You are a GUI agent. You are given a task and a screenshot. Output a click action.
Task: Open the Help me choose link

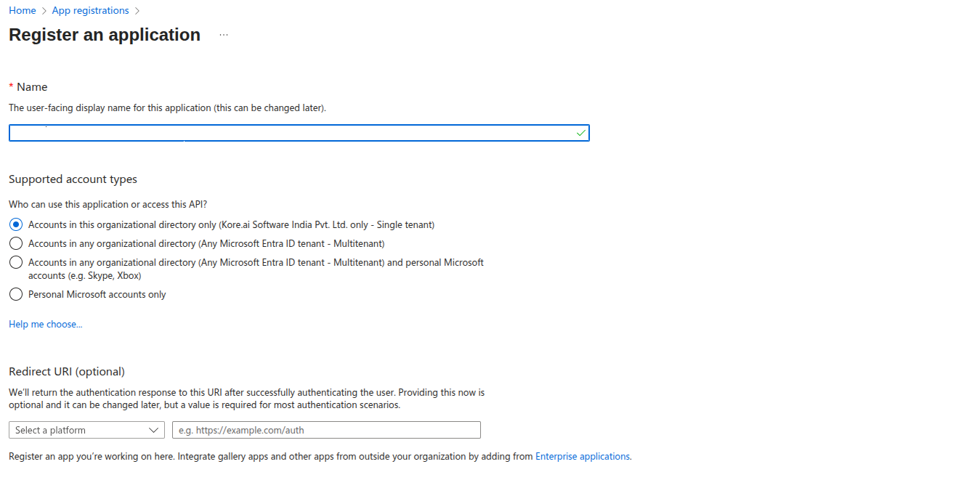tap(45, 324)
